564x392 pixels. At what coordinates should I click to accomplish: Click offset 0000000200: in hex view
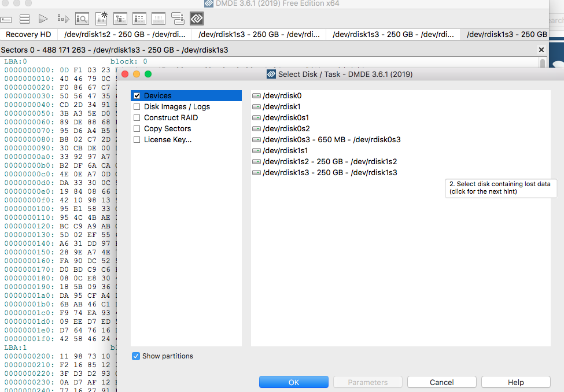point(30,356)
